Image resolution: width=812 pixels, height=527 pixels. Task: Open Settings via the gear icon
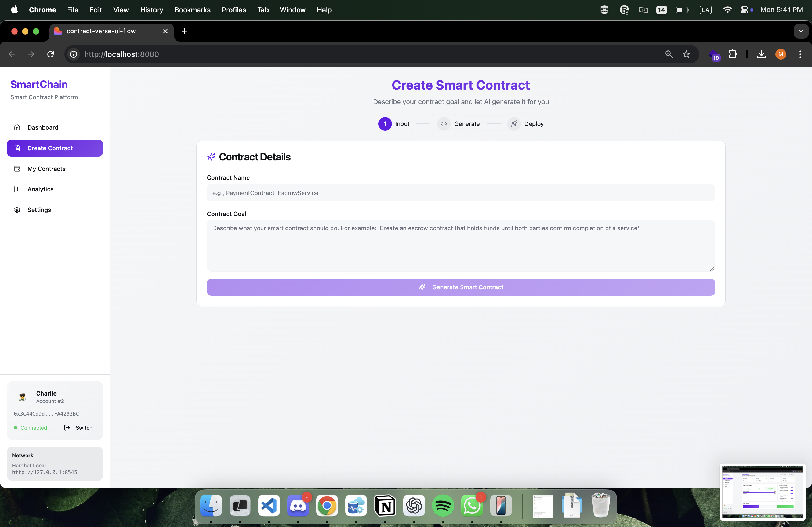pos(17,210)
